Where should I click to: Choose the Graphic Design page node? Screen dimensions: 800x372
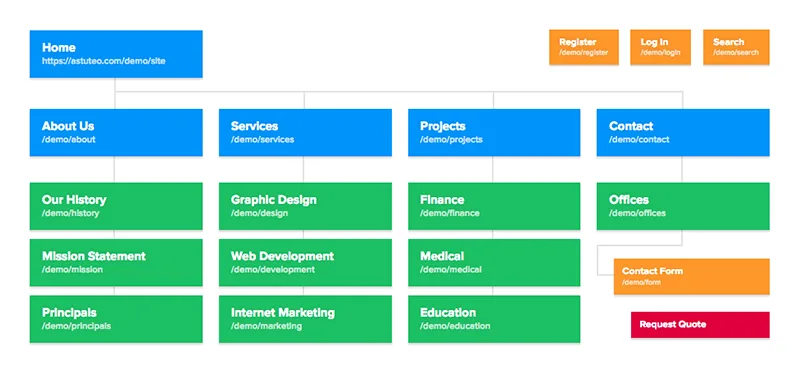305,206
